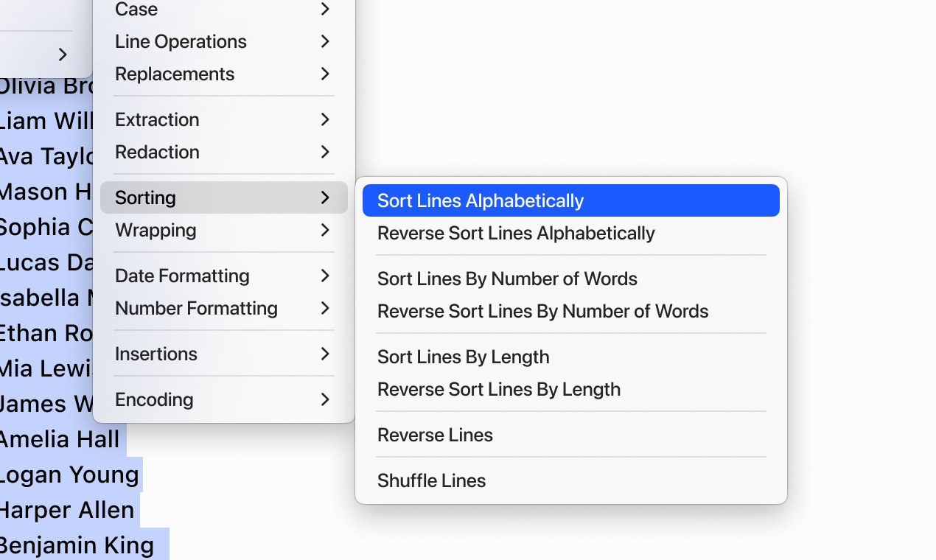The width and height of the screenshot is (936, 560).
Task: Open the Case submenu
Action: tap(224, 9)
